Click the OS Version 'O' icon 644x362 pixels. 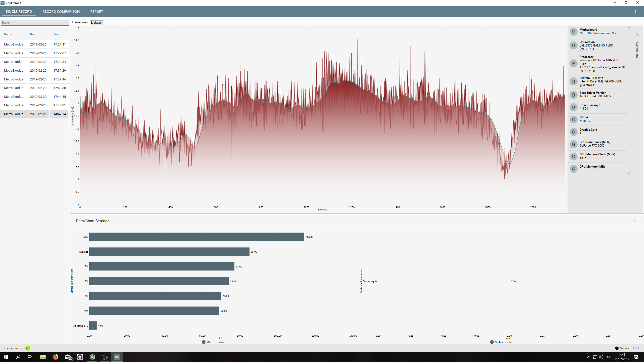(x=573, y=46)
